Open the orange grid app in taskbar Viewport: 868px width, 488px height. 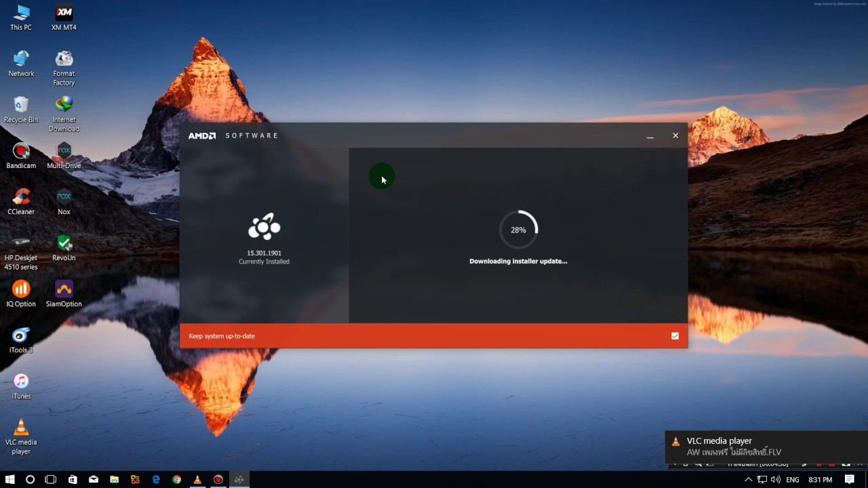pyautogui.click(x=135, y=479)
